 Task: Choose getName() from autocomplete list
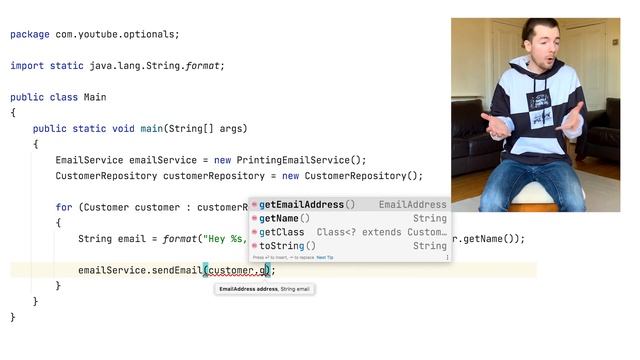click(350, 218)
